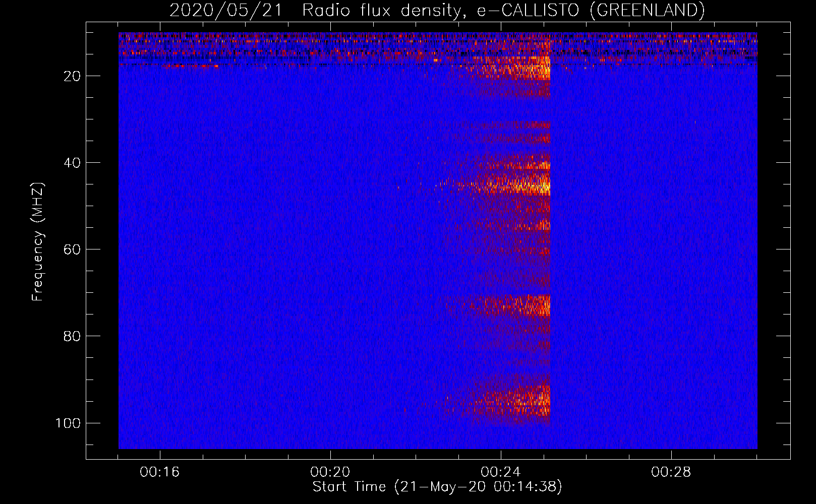Click the plot title "Radio flux density, e-CALLISTO (GREENLAND)"
816x504 pixels.
click(503, 11)
